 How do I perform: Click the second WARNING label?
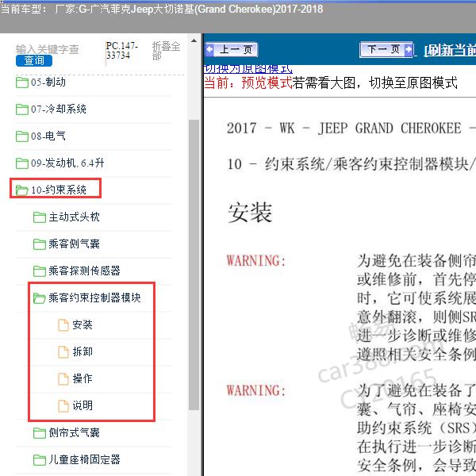[256, 390]
